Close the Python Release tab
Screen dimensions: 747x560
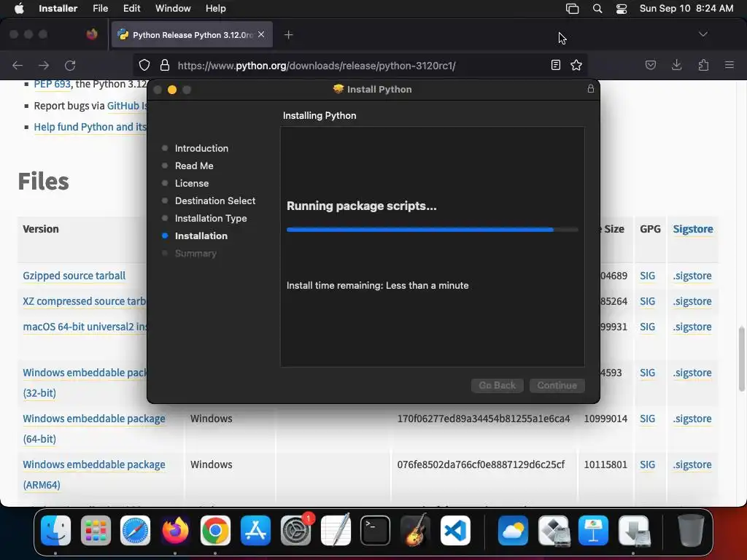261,34
